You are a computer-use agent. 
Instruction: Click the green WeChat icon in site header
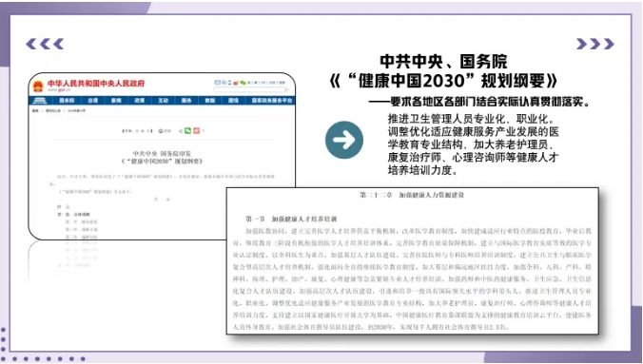(243, 83)
